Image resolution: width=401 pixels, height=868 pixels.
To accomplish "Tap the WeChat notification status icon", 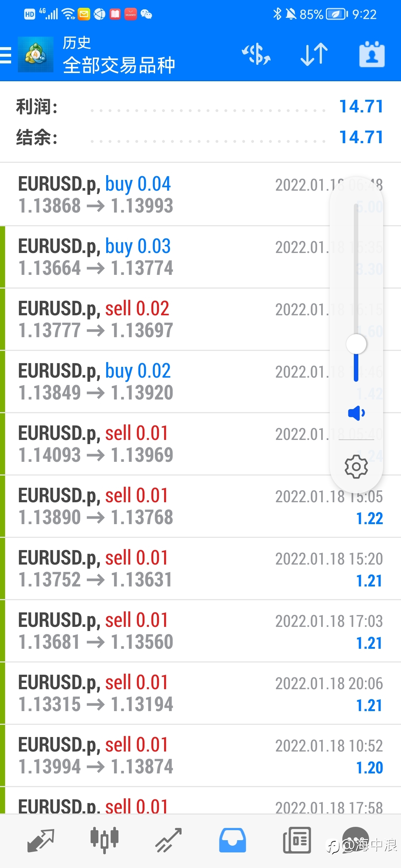I will [x=146, y=14].
